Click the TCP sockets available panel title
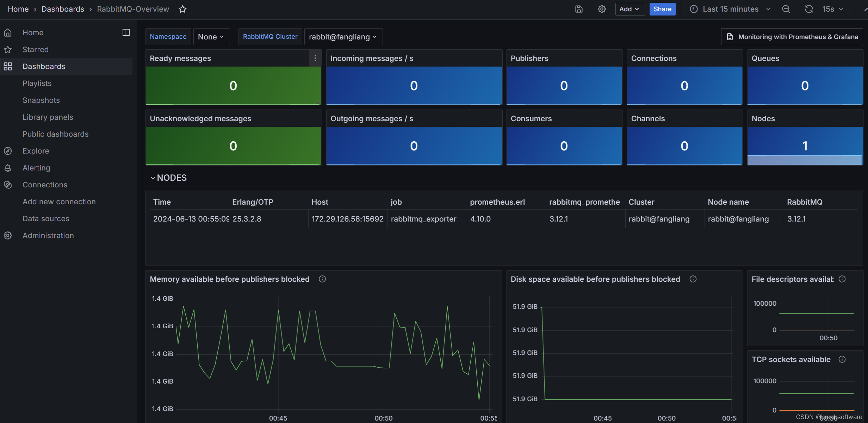 [x=791, y=360]
